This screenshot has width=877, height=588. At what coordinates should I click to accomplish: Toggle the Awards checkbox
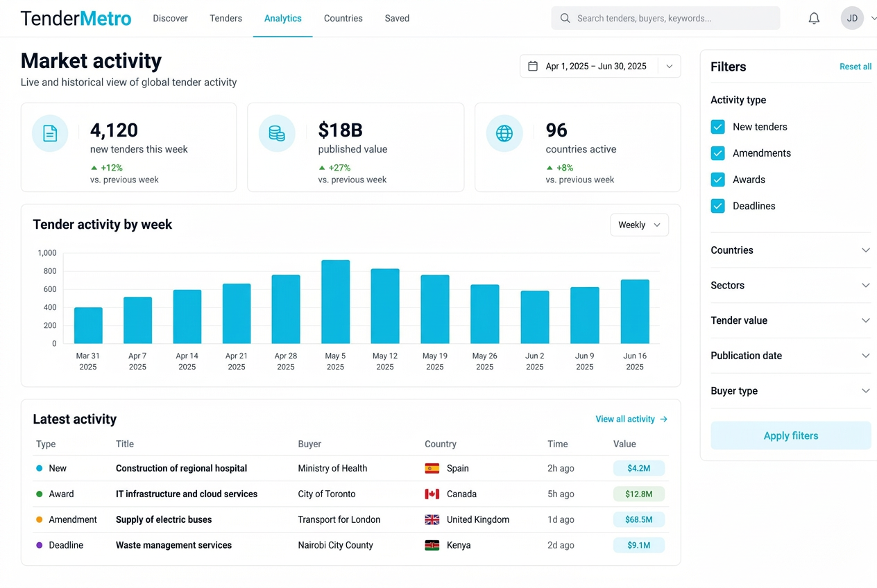coord(718,180)
